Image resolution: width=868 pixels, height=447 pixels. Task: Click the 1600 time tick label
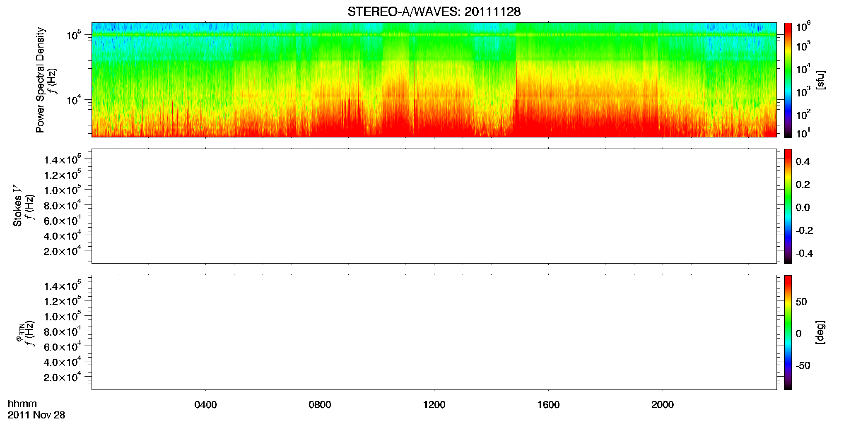[548, 405]
